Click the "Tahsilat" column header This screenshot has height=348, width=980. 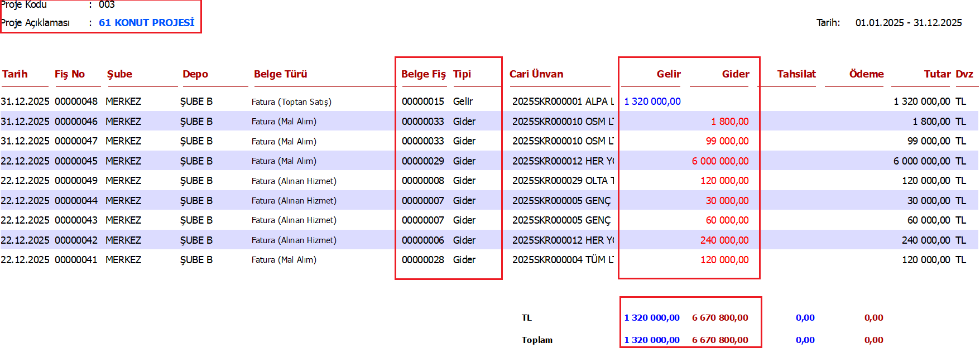pyautogui.click(x=796, y=74)
